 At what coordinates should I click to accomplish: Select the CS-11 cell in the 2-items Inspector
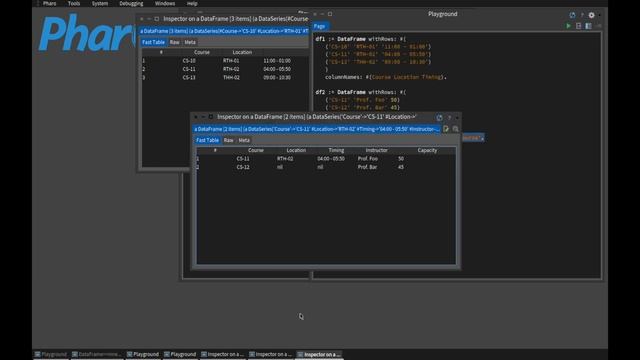click(243, 159)
